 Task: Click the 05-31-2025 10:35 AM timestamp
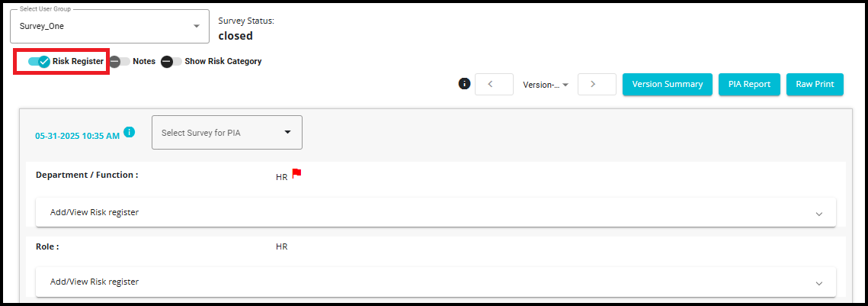point(77,136)
